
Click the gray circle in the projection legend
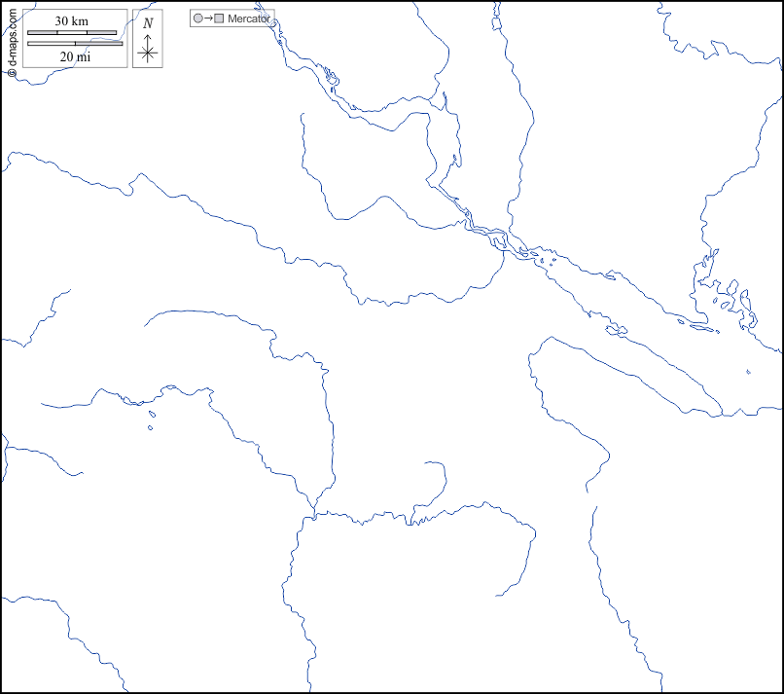(x=198, y=18)
